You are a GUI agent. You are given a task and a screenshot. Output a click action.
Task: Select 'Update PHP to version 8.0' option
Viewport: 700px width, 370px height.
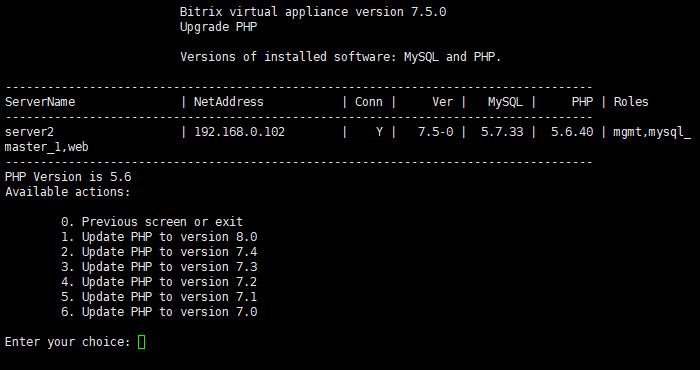click(x=159, y=237)
